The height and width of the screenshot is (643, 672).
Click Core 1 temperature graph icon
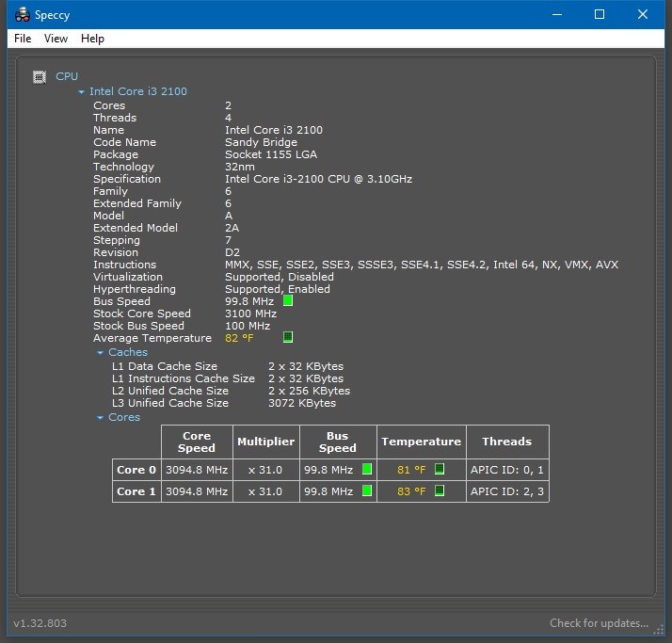[440, 490]
